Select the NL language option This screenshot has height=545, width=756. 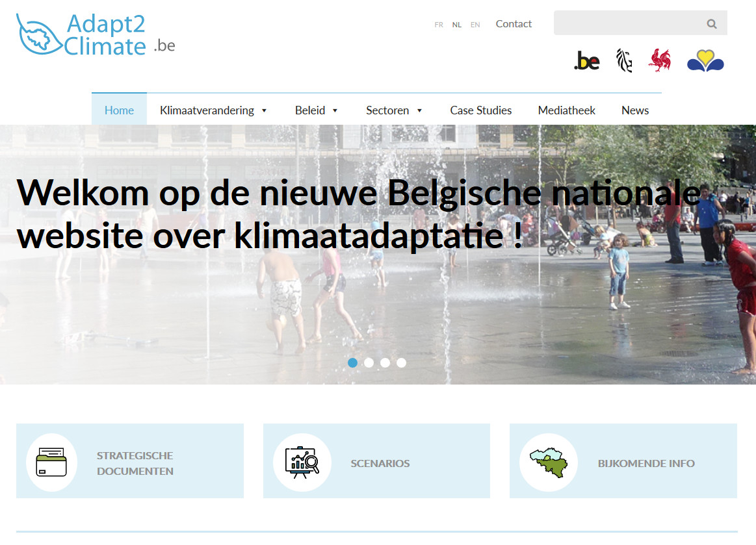coord(457,25)
